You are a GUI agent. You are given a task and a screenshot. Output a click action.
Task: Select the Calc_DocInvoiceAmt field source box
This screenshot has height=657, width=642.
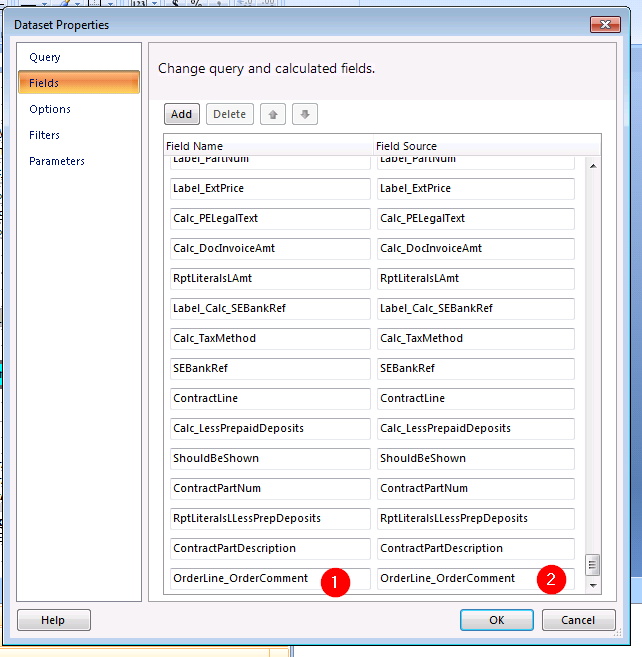476,248
